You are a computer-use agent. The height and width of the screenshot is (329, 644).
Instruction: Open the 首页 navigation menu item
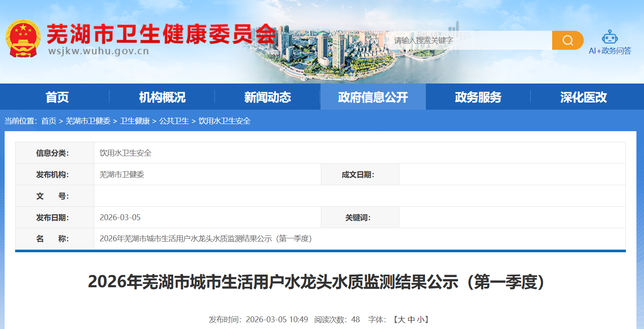click(57, 97)
